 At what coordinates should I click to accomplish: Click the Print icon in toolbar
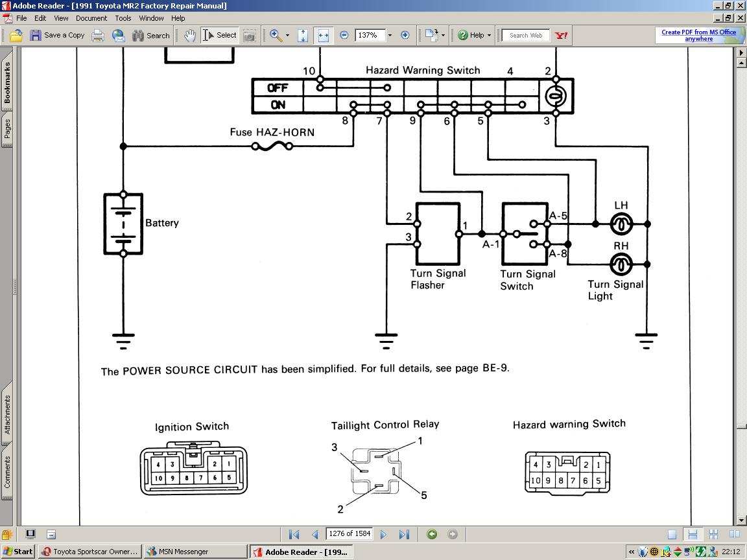[98, 36]
